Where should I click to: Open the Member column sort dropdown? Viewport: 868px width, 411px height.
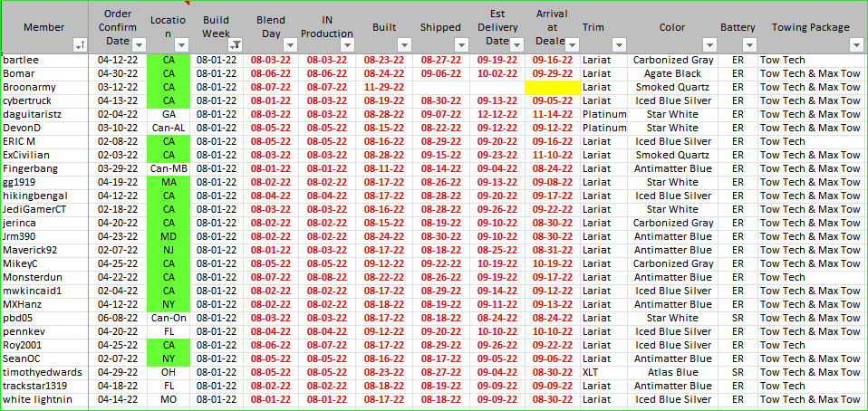[81, 44]
